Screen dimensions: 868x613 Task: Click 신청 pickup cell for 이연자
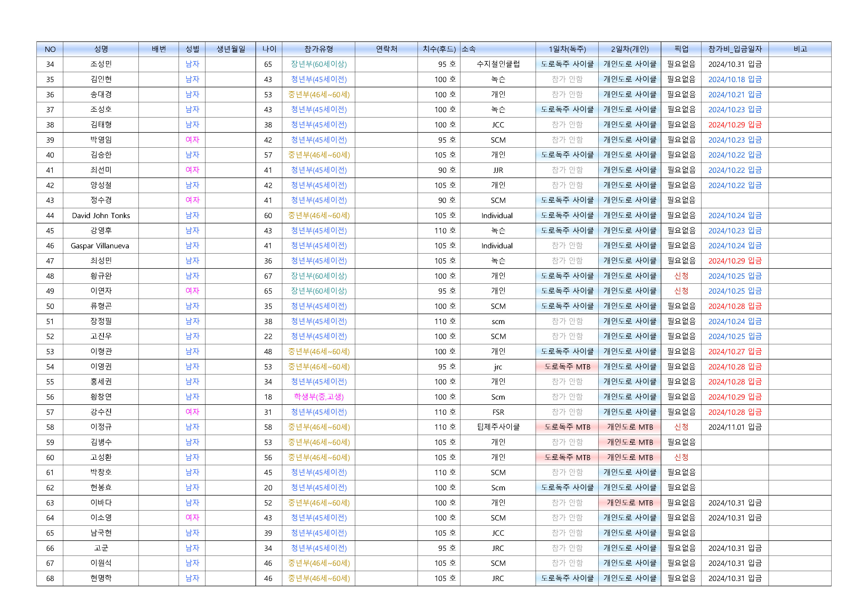pos(681,291)
